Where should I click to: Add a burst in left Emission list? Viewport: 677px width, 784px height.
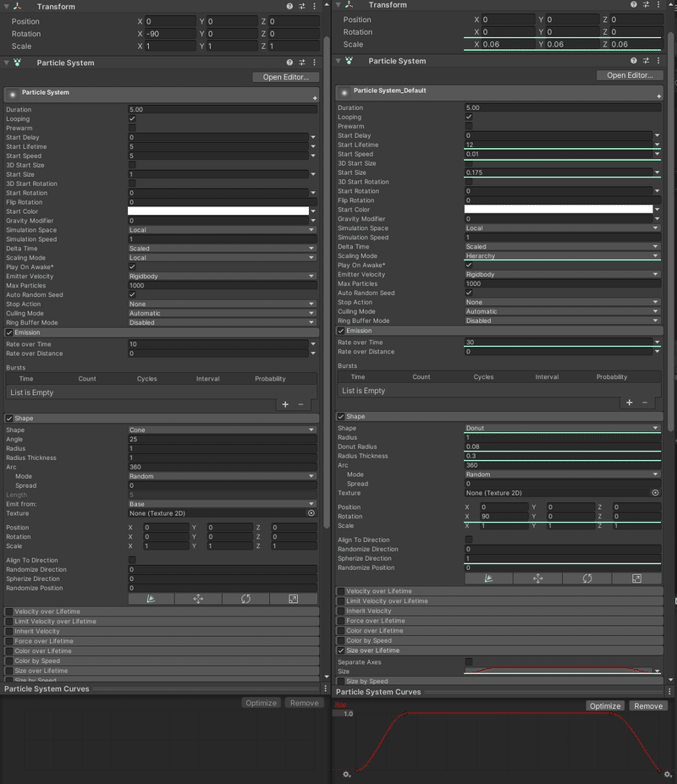tap(285, 404)
